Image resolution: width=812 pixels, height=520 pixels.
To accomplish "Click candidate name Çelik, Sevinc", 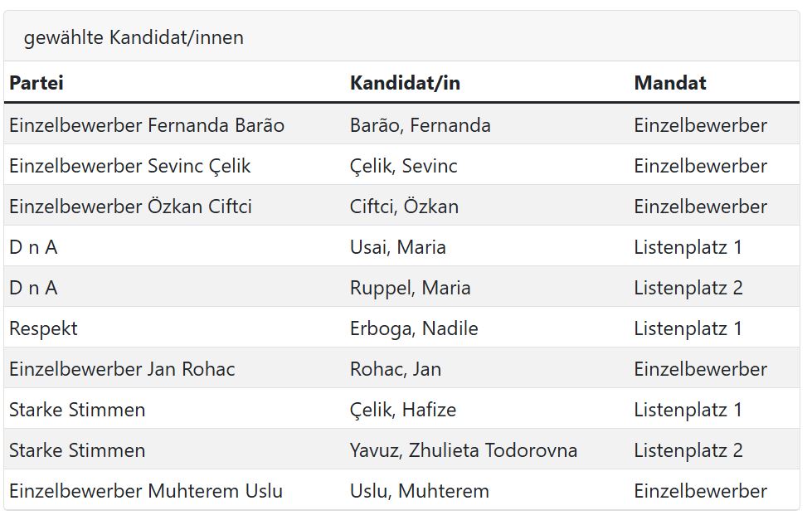I will [403, 166].
